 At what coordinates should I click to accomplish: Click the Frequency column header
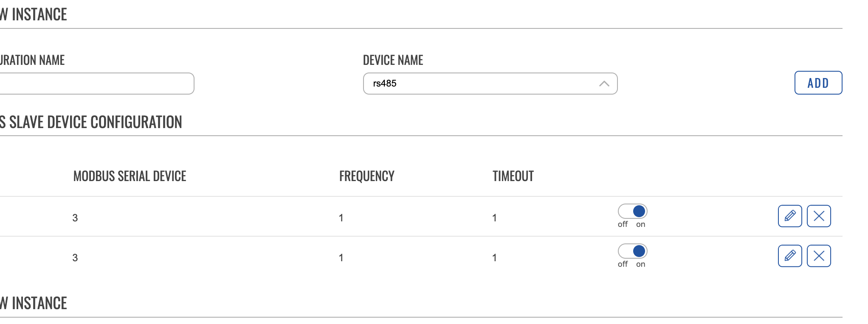point(367,176)
